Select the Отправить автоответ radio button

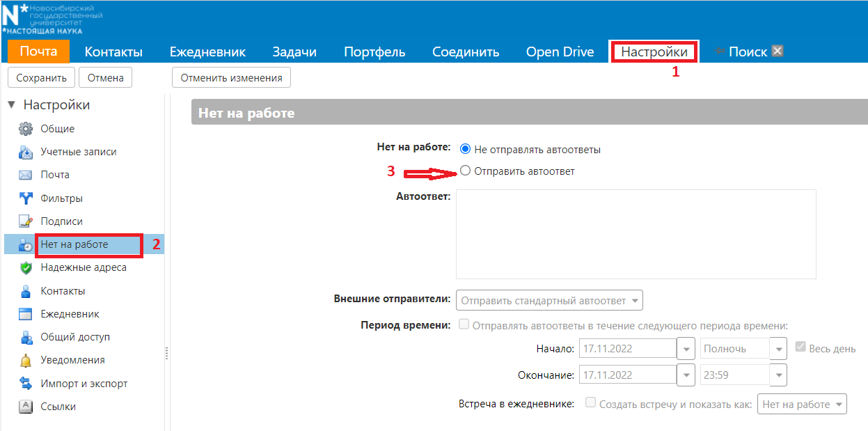[x=465, y=170]
